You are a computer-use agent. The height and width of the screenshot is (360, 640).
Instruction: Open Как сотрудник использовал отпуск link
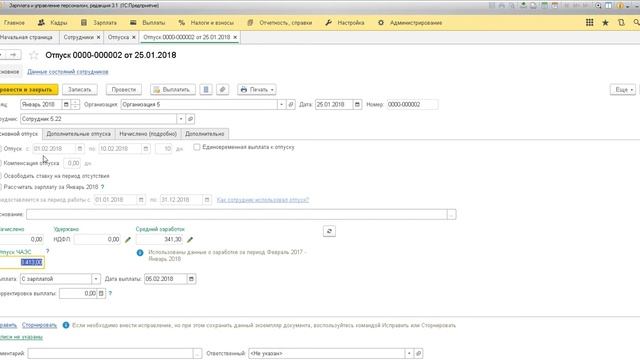pyautogui.click(x=263, y=200)
